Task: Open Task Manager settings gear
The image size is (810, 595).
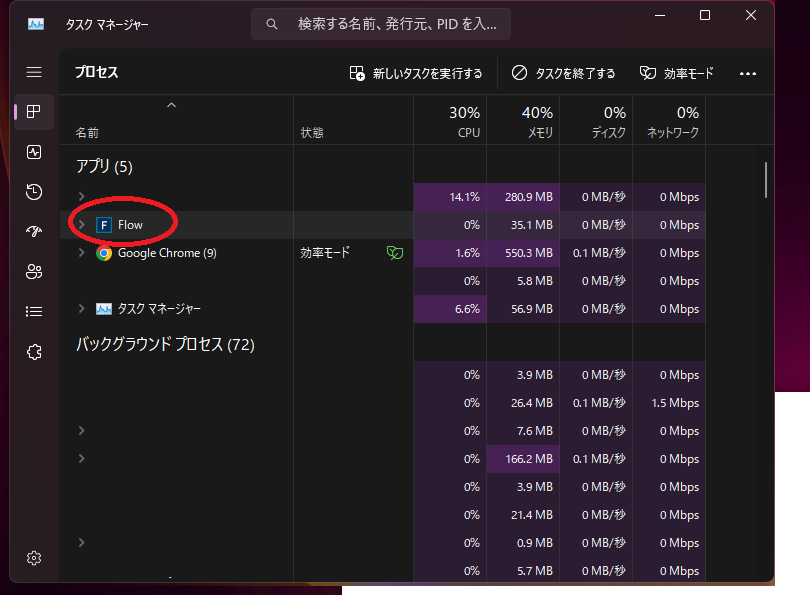Action: (34, 558)
